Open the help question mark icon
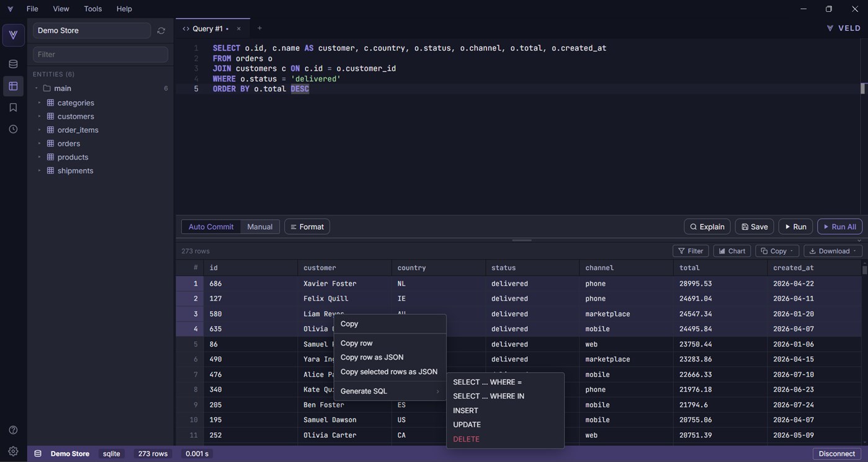The image size is (868, 462). tap(13, 430)
